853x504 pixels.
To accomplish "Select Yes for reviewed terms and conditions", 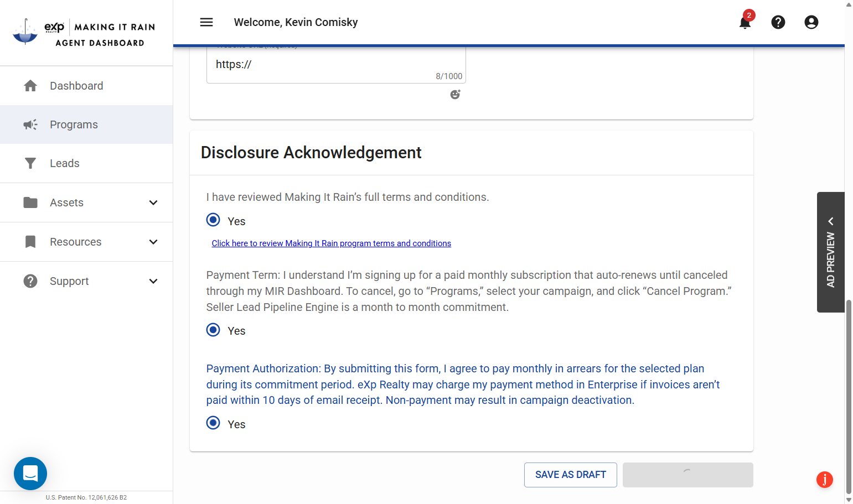I will [x=213, y=220].
